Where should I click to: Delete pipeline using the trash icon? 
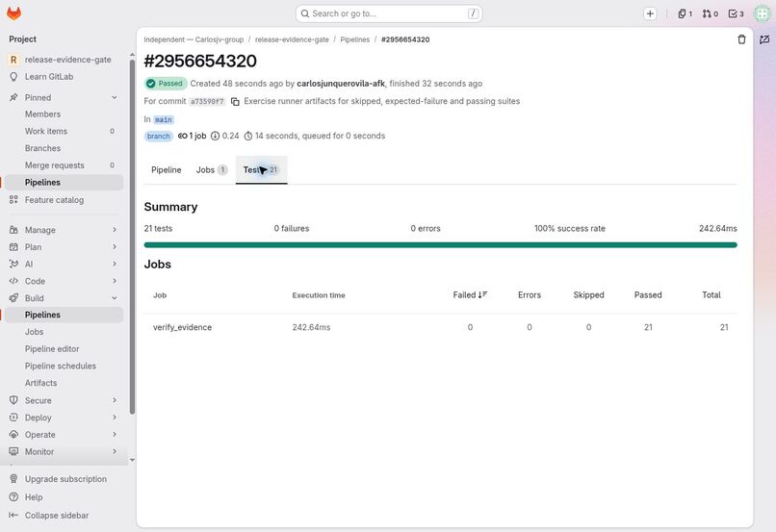pos(741,39)
